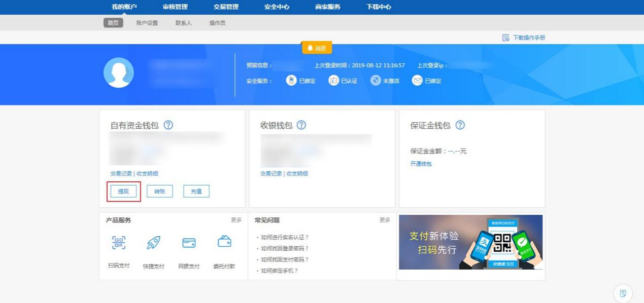Switch to the 账户设置 tab
Image resolution: width=644 pixels, height=303 pixels.
(147, 23)
